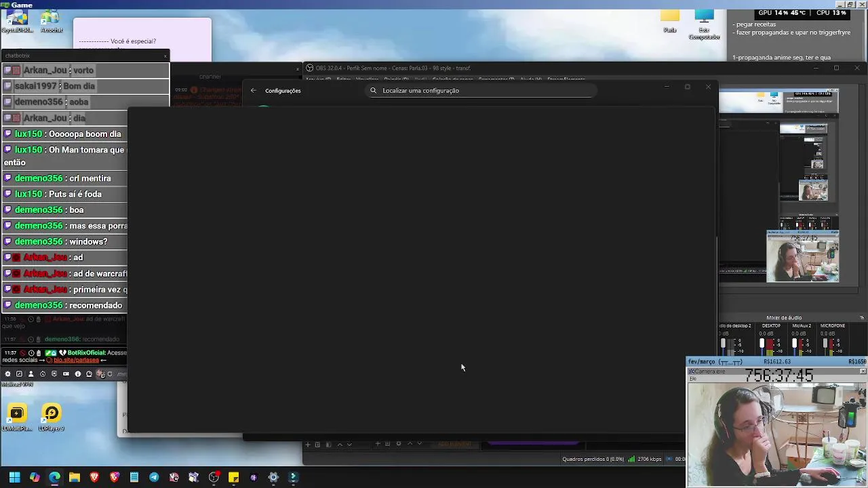Open Microsoft Edge from the taskbar
The image size is (868, 488).
tap(54, 477)
